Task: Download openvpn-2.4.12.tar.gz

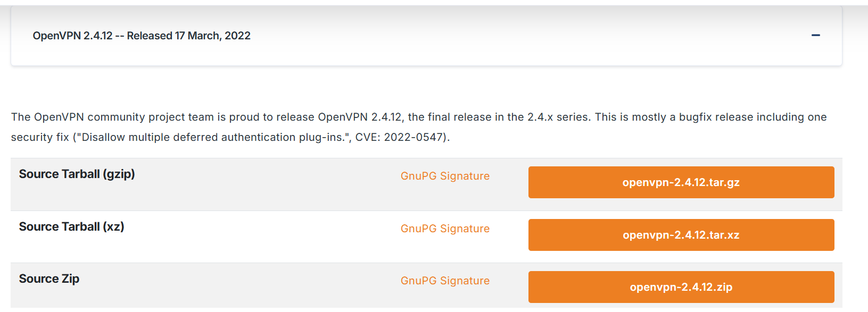Action: [681, 182]
